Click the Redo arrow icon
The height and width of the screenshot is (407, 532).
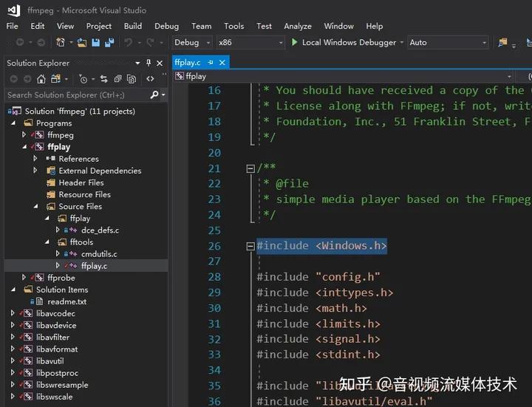[x=150, y=42]
